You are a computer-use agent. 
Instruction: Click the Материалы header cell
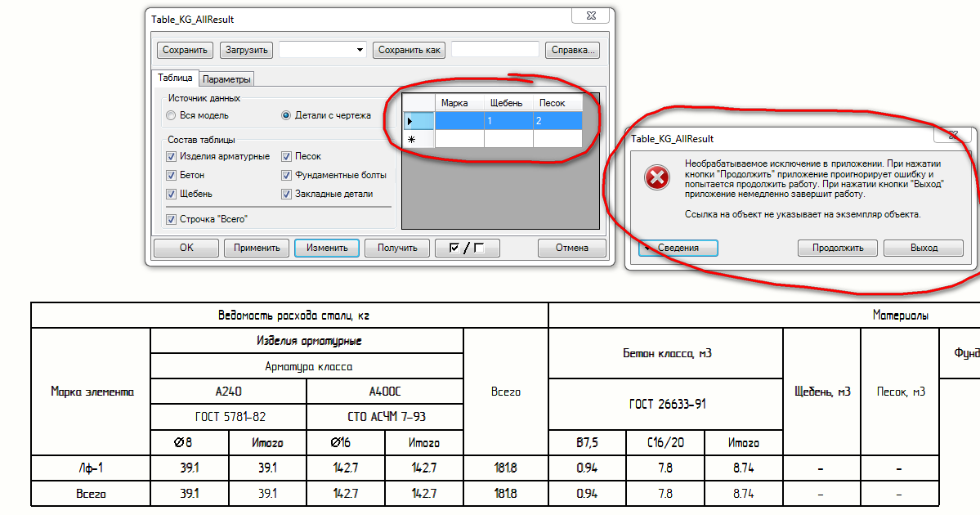click(x=900, y=316)
